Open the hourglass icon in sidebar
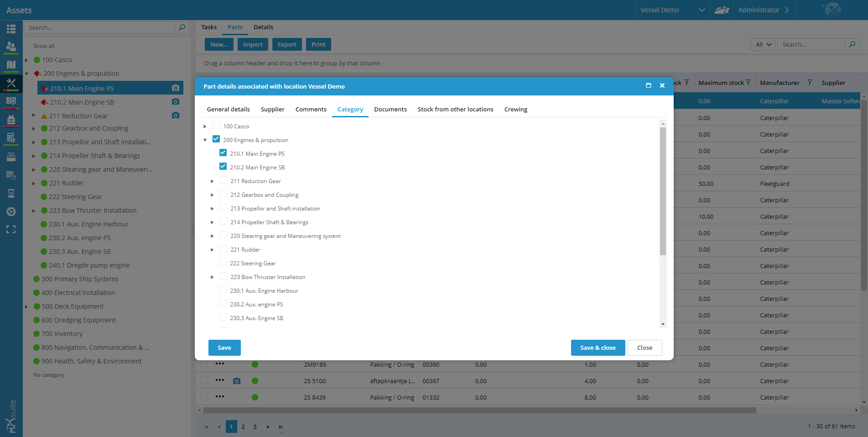Viewport: 868px width, 437px height. 11,194
